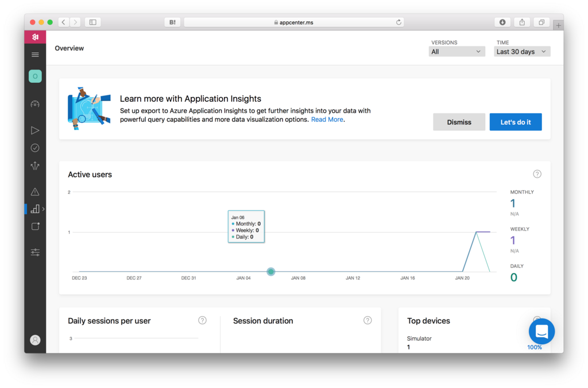This screenshot has width=588, height=388.
Task: Select the green app avatar icon
Action: coord(35,76)
